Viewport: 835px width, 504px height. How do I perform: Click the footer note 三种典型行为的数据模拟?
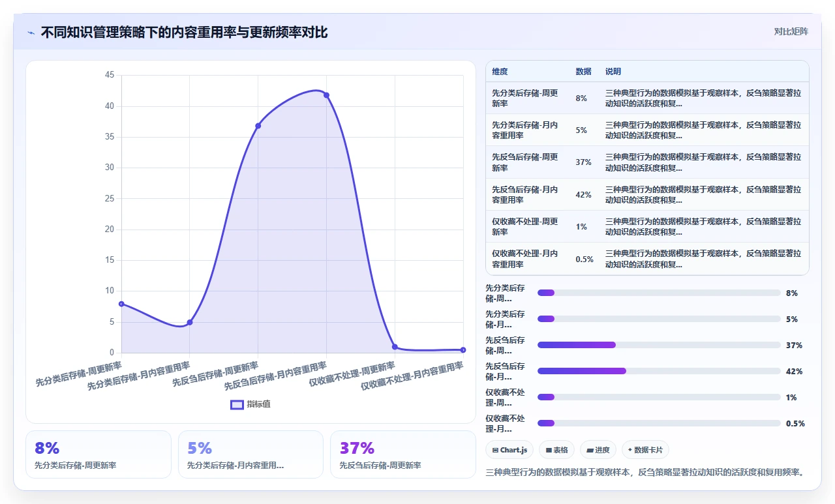pyautogui.click(x=645, y=472)
